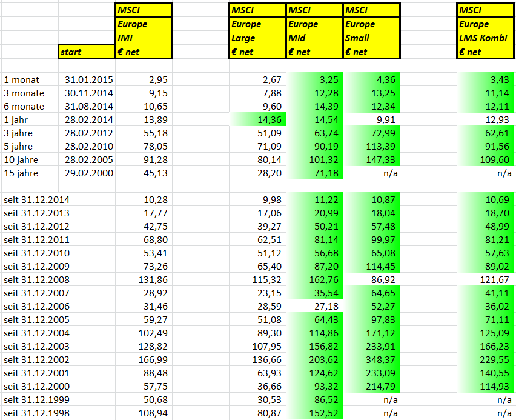The width and height of the screenshot is (516, 420).
Task: Select the '10 jahre' row label
Action: [x=21, y=160]
